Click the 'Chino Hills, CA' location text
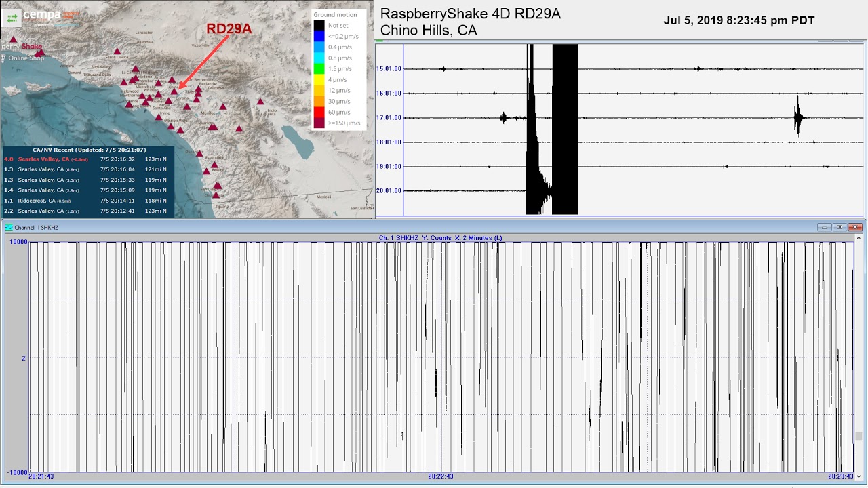The height and width of the screenshot is (488, 868). pos(429,30)
